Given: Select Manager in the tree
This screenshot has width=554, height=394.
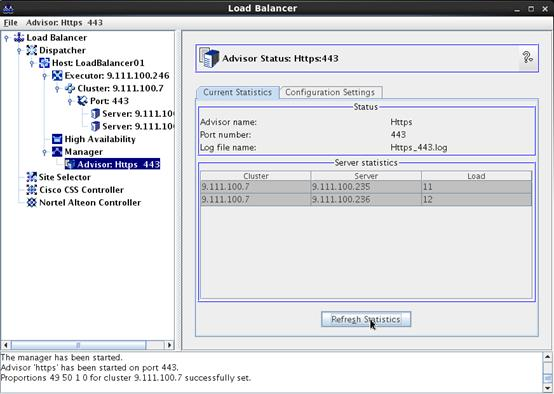Looking at the screenshot, I should click(83, 152).
